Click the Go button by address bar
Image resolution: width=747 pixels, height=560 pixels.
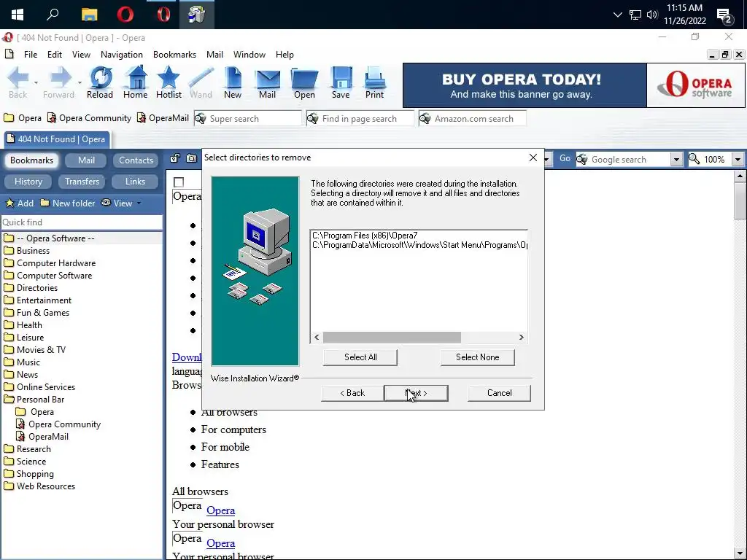pos(565,159)
